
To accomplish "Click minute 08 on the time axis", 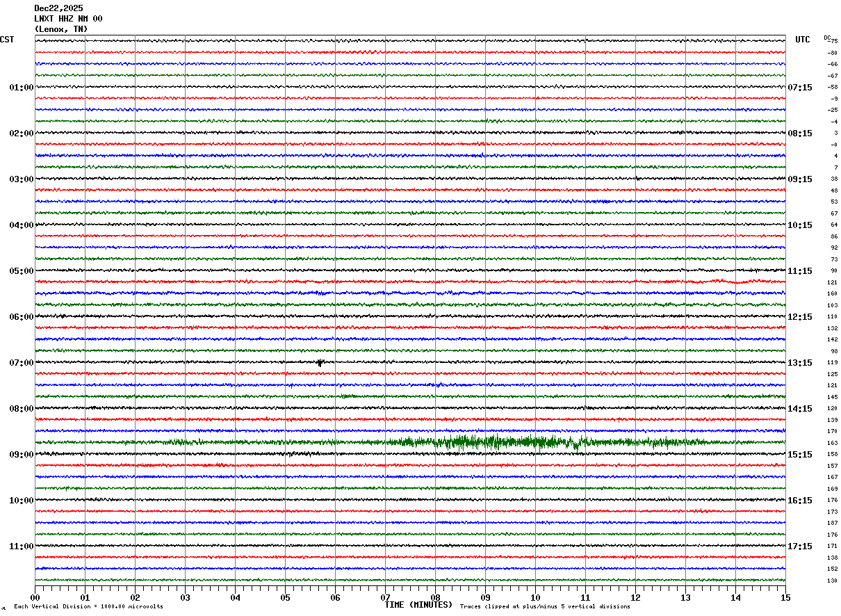I will pyautogui.click(x=435, y=597).
